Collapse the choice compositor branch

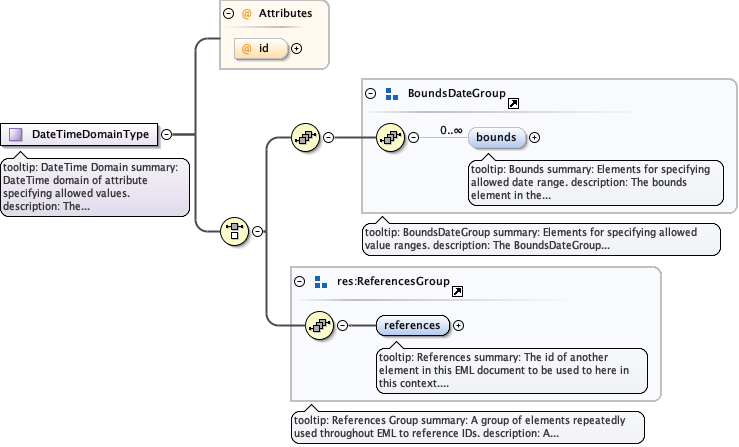pyautogui.click(x=258, y=231)
